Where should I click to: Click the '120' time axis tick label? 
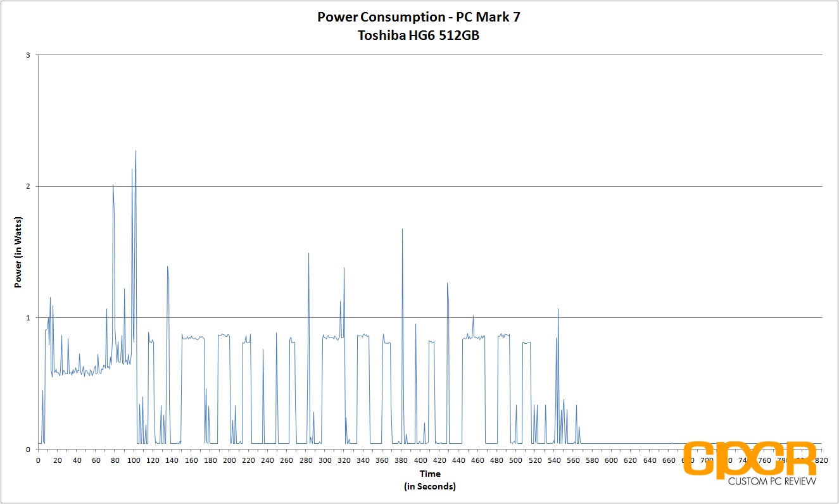153,460
